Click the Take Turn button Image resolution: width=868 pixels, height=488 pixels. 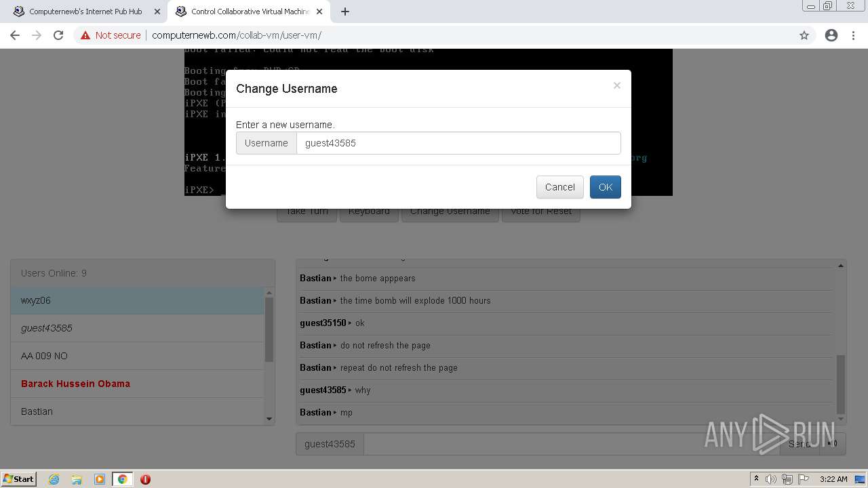click(307, 213)
